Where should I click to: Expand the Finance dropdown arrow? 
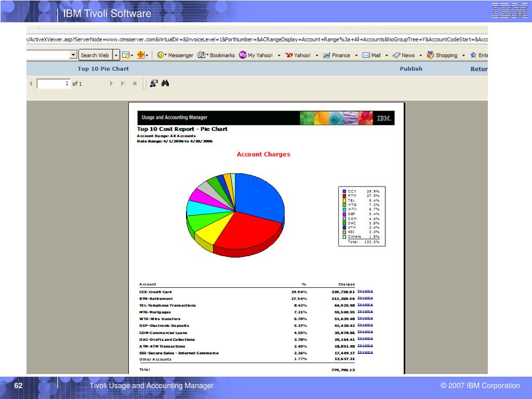point(356,55)
